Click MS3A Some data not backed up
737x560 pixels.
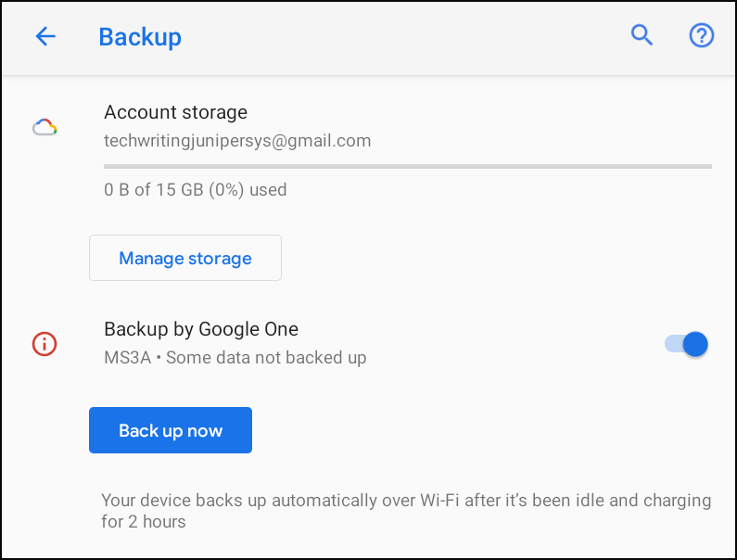[235, 357]
